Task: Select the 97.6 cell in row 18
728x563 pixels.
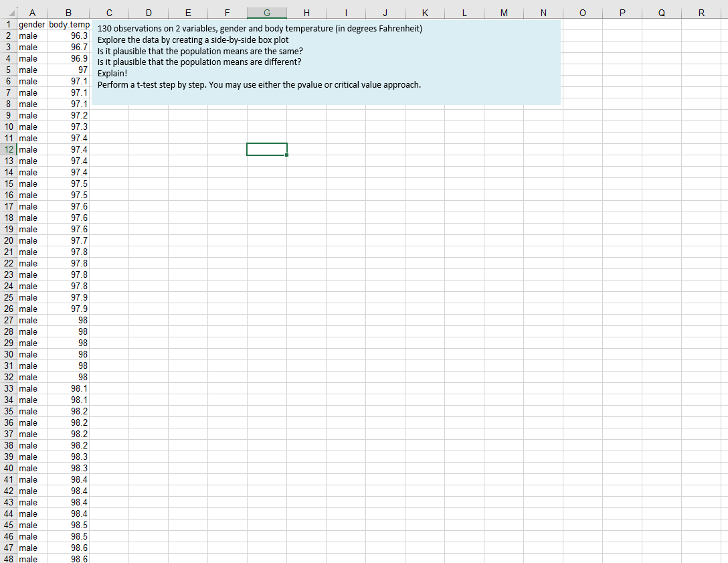Action: click(68, 218)
